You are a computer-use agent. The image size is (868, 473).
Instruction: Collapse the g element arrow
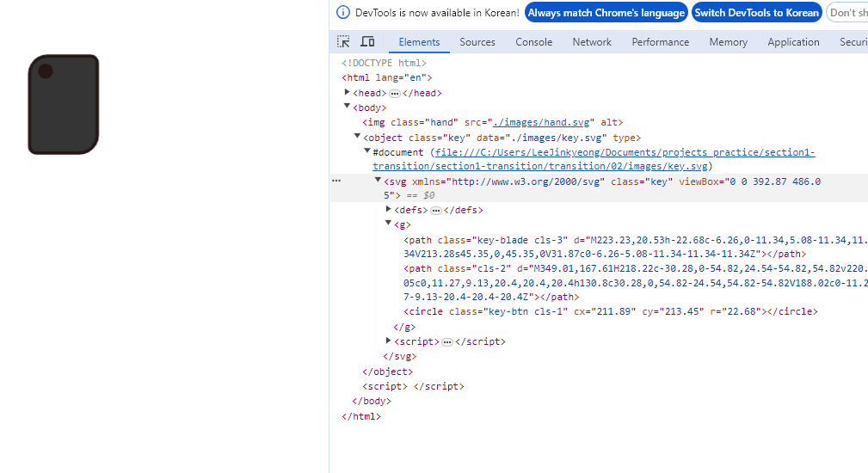click(x=388, y=223)
